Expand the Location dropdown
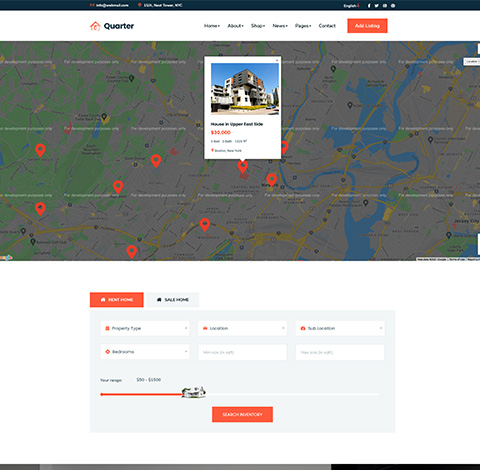Viewport: 480px width, 470px height. 242,328
